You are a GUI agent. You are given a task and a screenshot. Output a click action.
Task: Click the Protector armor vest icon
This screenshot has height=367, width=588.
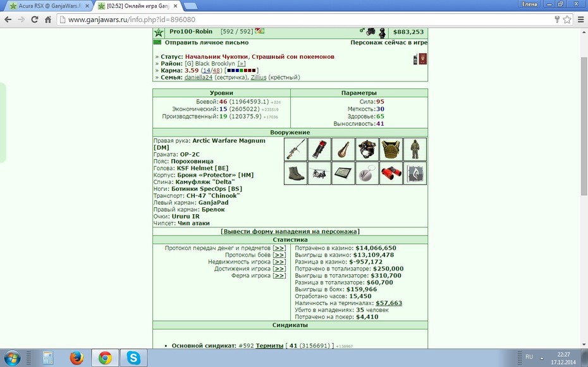coord(391,149)
